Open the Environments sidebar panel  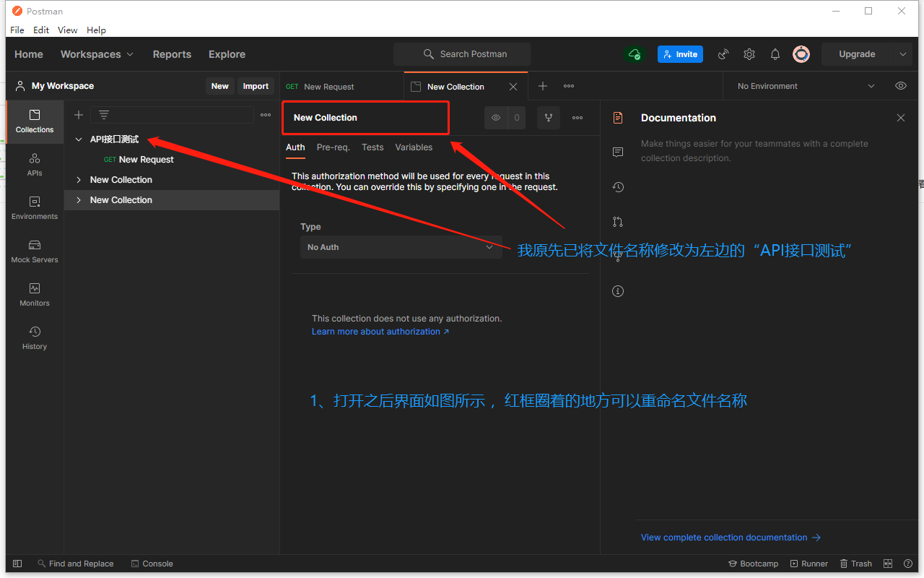(35, 208)
